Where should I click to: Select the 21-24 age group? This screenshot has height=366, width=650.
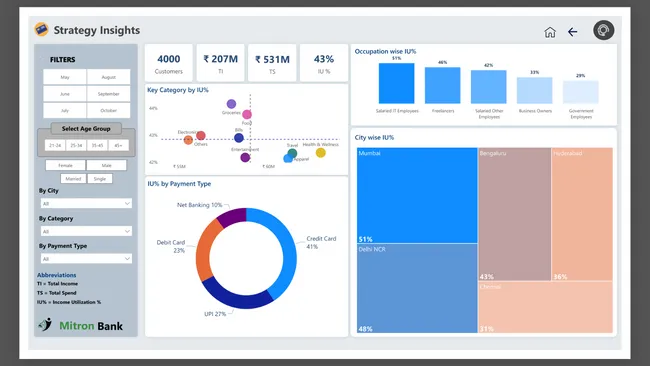[55, 145]
